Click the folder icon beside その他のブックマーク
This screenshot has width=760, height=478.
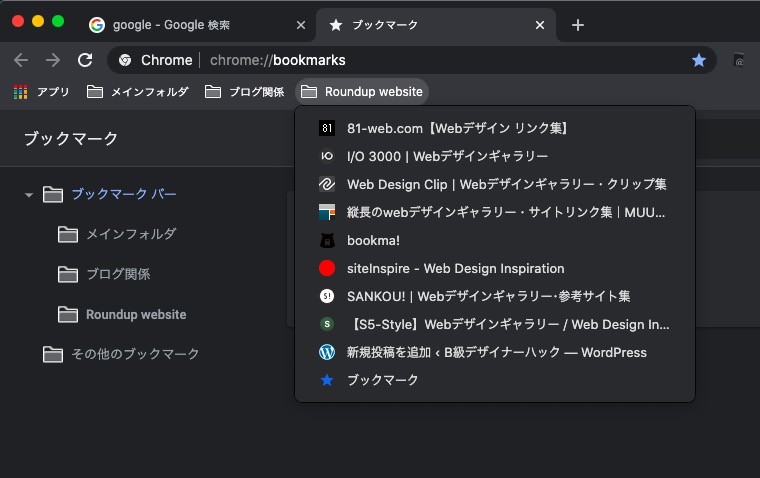pyautogui.click(x=53, y=354)
